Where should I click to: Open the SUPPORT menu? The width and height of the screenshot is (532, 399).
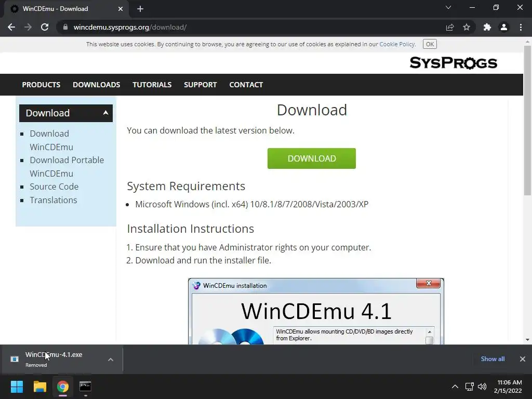pos(200,85)
